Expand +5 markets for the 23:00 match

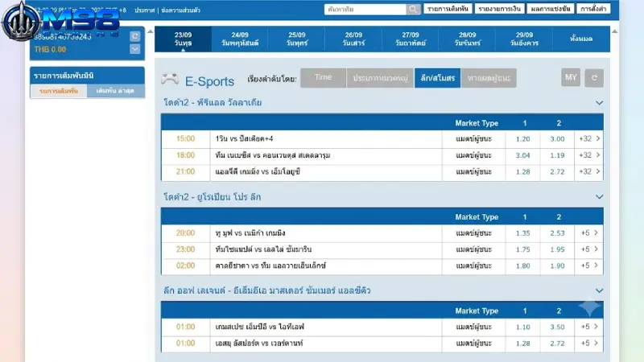point(589,249)
